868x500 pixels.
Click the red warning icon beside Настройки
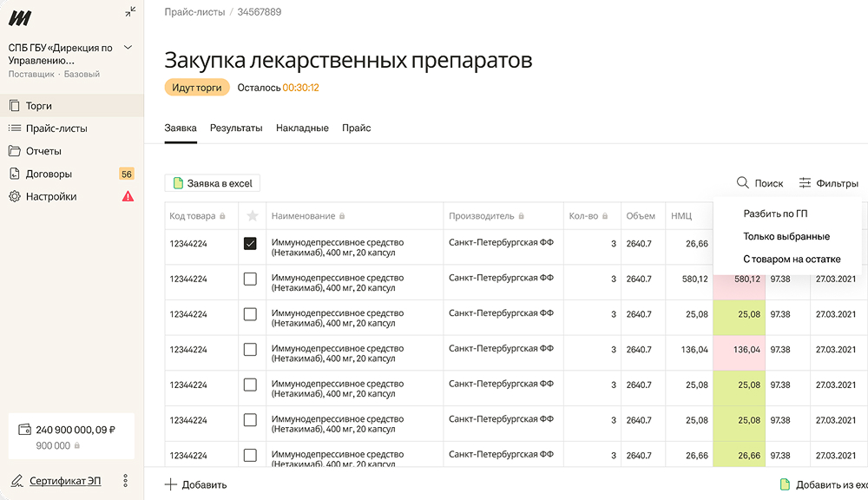(128, 197)
